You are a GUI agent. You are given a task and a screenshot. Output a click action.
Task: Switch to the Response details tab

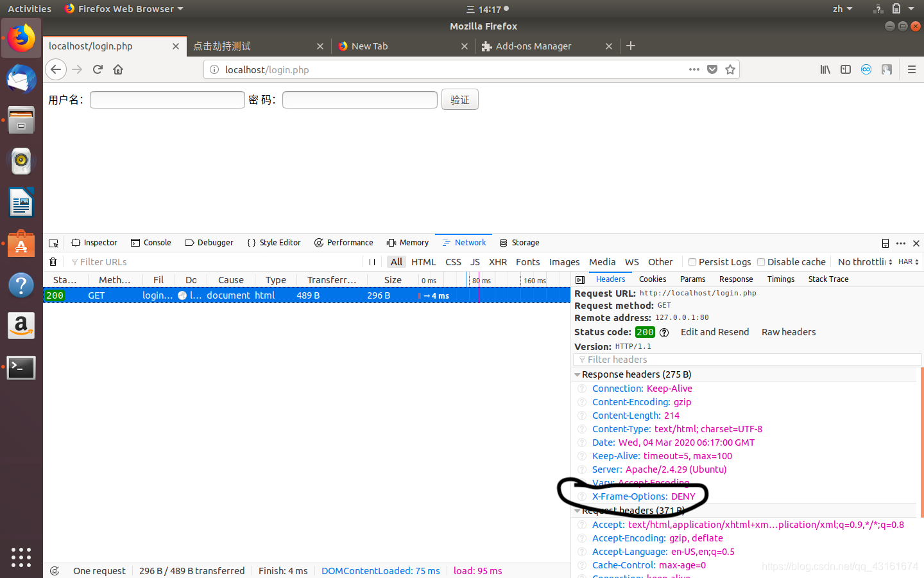click(736, 279)
